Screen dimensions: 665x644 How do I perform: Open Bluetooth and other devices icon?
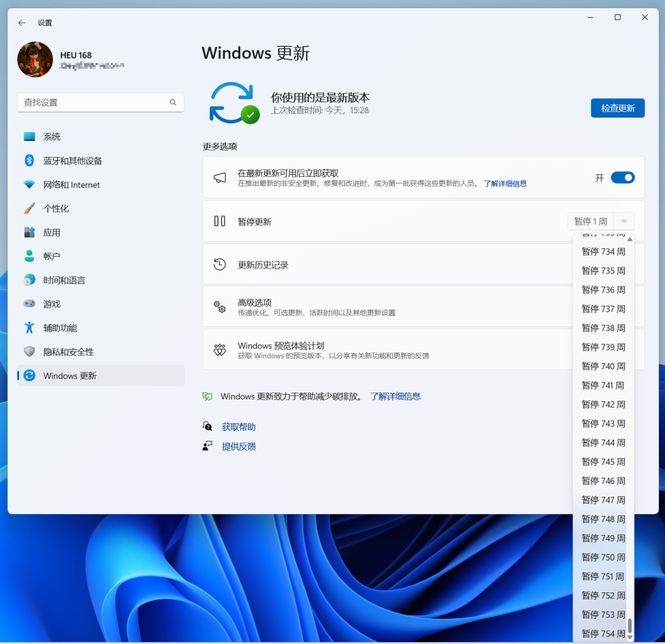tap(30, 161)
